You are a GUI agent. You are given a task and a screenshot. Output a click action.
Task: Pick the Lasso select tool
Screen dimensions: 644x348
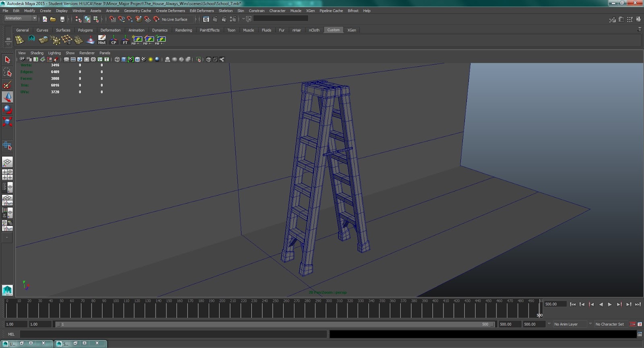tap(7, 72)
